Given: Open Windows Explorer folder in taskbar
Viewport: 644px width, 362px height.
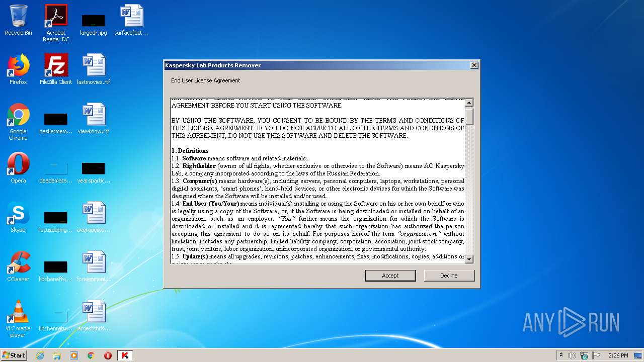Looking at the screenshot, I should pos(57,355).
